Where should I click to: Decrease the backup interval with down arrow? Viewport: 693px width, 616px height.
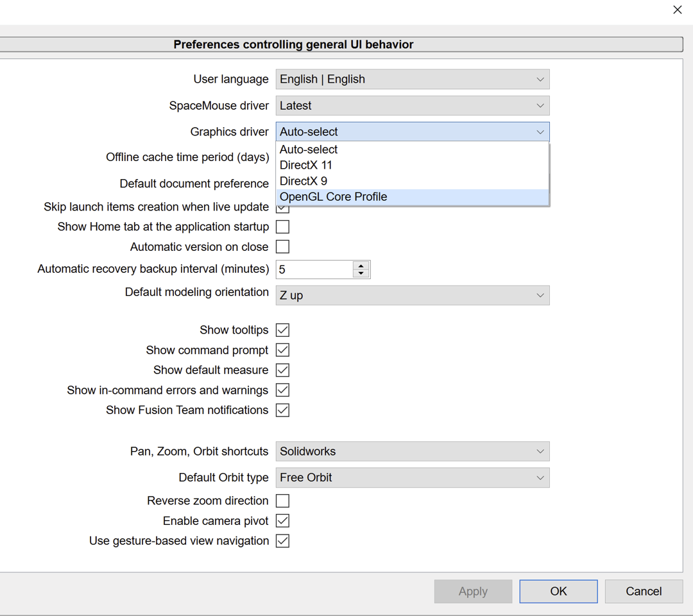361,273
